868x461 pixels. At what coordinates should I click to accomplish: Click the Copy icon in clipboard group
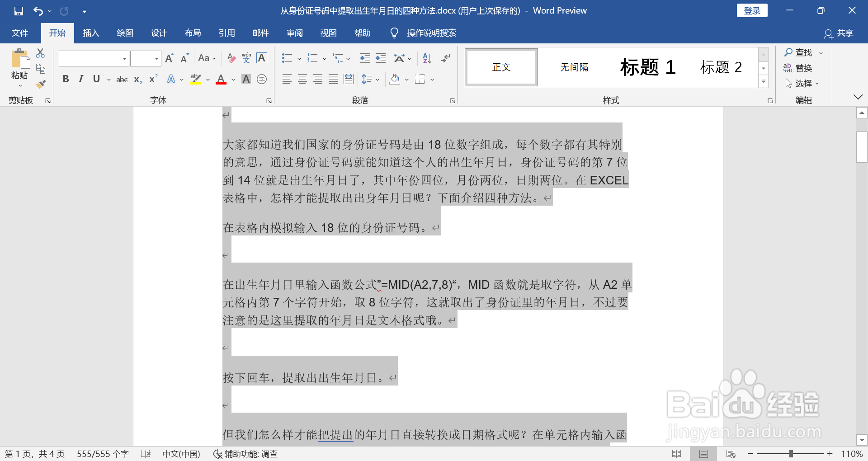(x=40, y=69)
